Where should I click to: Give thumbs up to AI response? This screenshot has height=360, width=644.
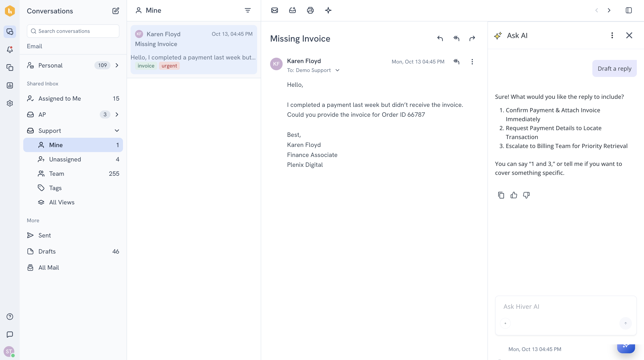coord(514,195)
